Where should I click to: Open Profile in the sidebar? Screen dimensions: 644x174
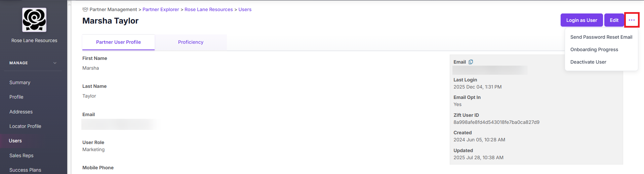coord(16,97)
